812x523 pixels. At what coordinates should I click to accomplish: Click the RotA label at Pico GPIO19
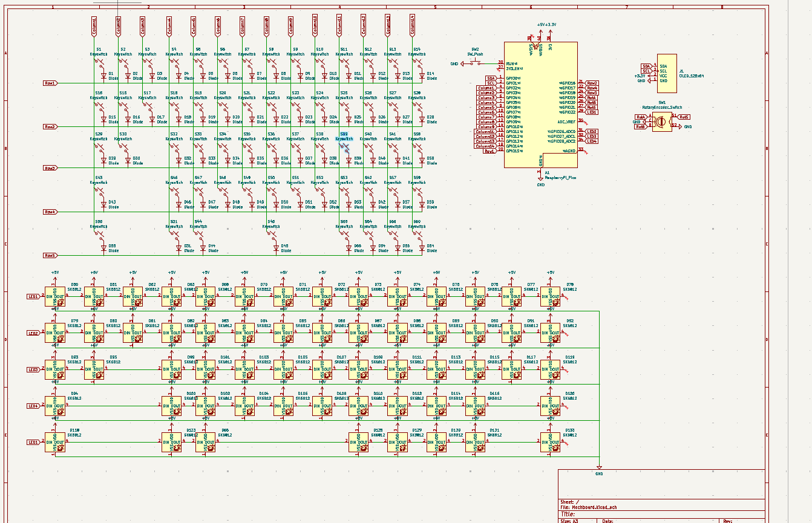point(592,97)
